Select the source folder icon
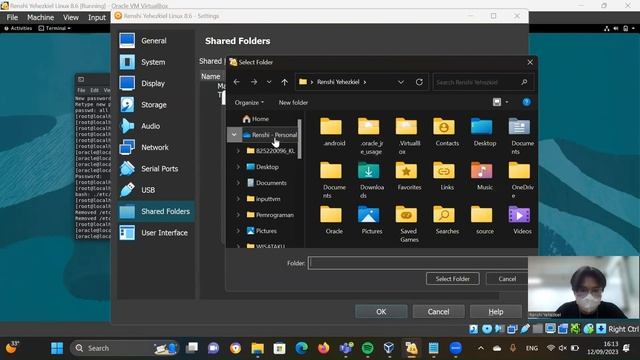 482,215
